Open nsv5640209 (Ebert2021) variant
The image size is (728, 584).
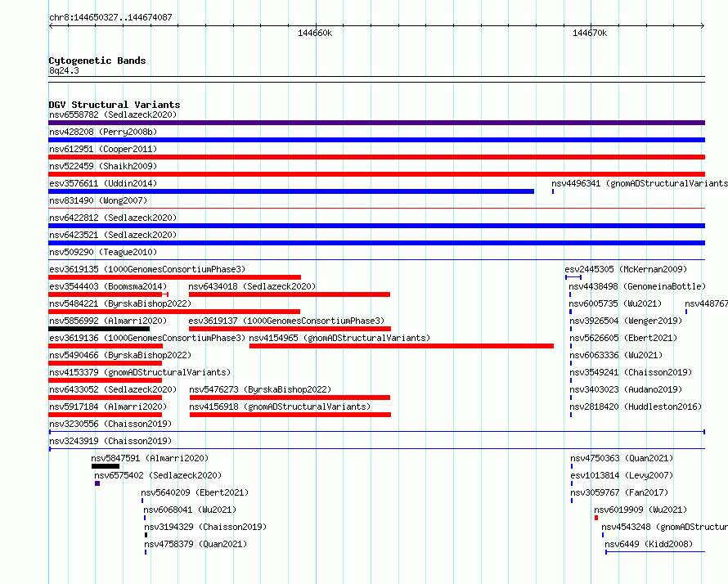pos(195,492)
